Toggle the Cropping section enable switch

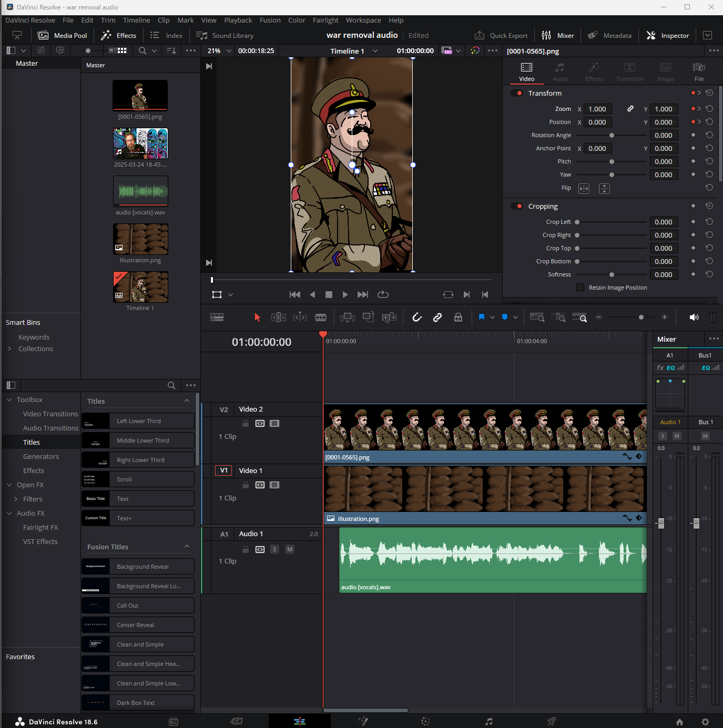pyautogui.click(x=517, y=207)
